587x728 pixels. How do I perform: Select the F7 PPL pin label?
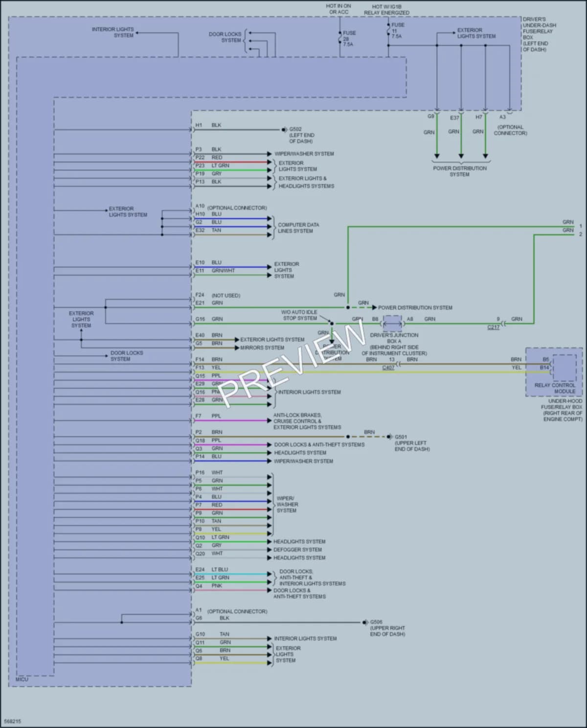click(208, 416)
